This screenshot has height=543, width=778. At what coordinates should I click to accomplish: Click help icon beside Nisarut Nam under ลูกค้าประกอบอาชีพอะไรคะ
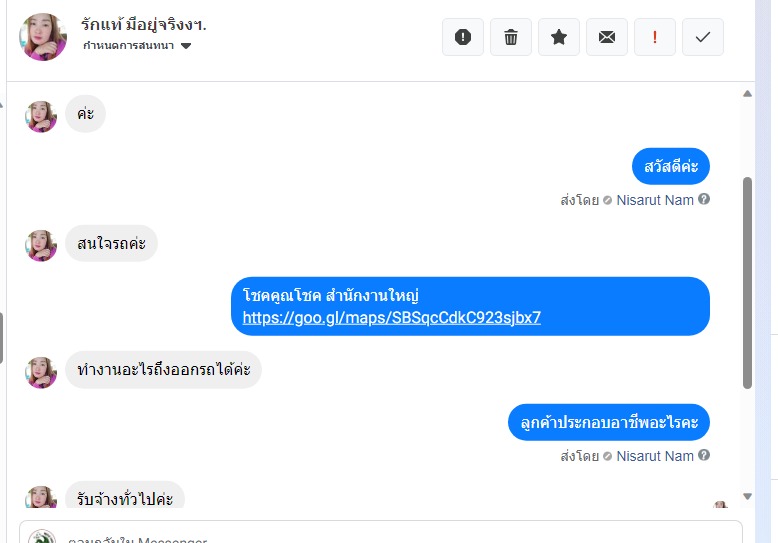click(x=704, y=455)
